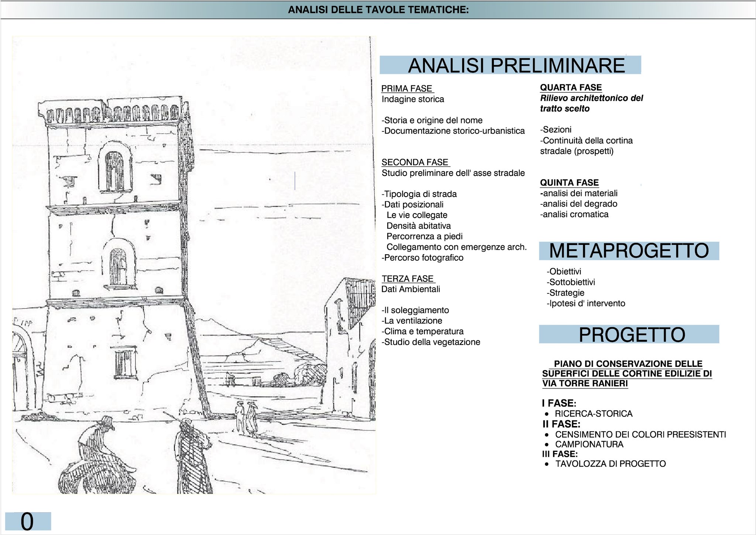Click the QUINTA FASE underlined heading
This screenshot has width=756, height=535.
[x=569, y=183]
